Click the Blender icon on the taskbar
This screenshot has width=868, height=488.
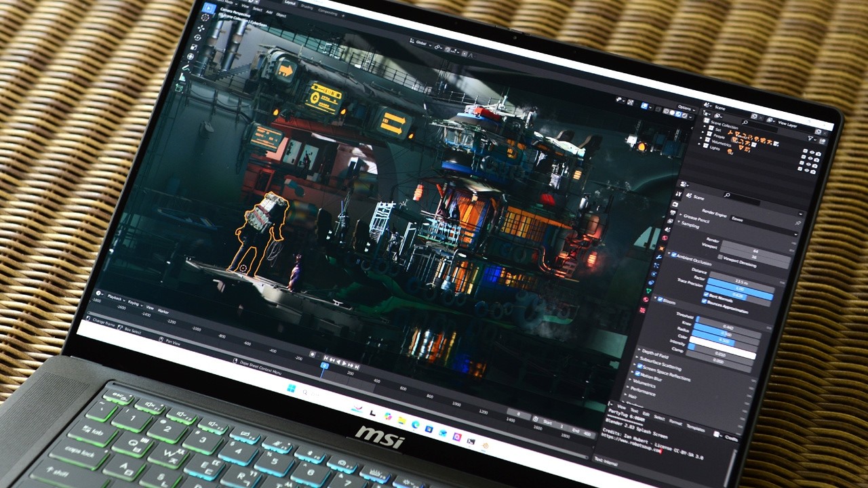pyautogui.click(x=486, y=445)
